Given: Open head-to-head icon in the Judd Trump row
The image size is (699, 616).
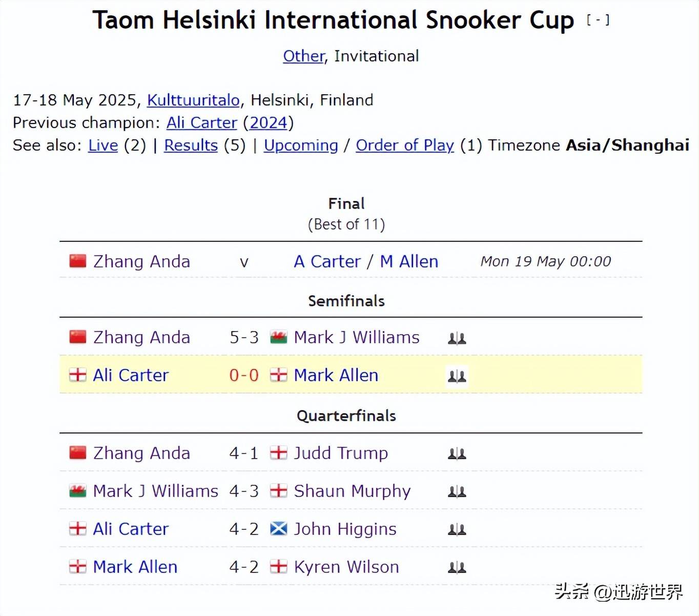Looking at the screenshot, I should tap(457, 454).
